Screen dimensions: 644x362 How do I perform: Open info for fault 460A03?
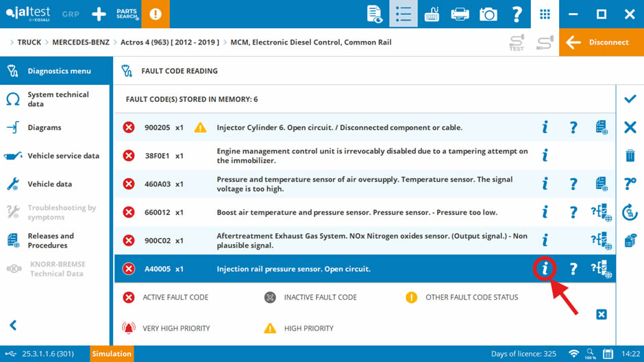[545, 184]
